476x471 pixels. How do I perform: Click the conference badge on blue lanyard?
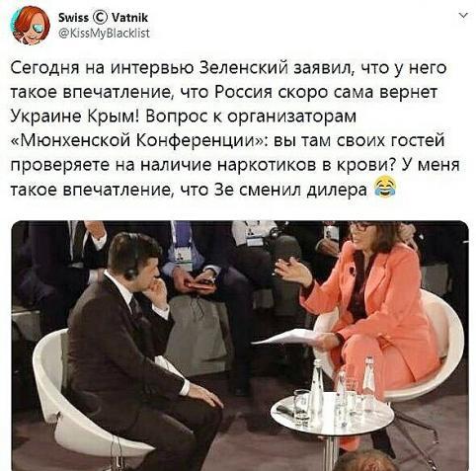pyautogui.click(x=183, y=257)
